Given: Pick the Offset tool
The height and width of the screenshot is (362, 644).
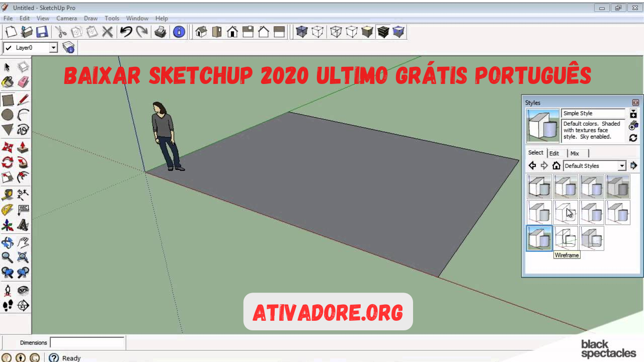Looking at the screenshot, I should [23, 177].
